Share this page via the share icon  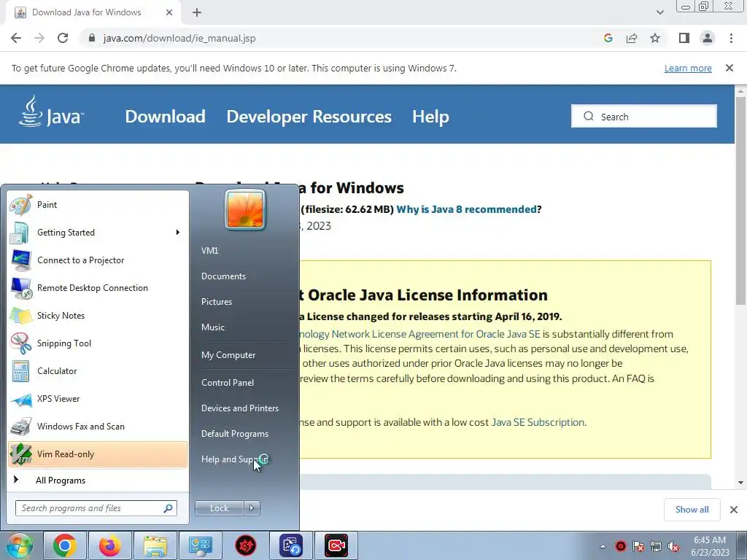pos(632,38)
